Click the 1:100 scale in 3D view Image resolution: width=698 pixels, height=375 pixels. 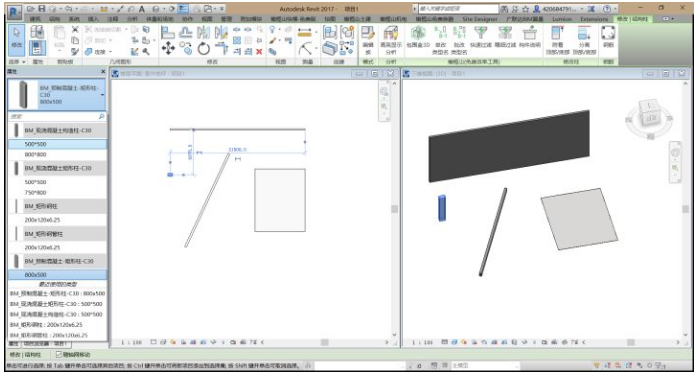point(422,342)
